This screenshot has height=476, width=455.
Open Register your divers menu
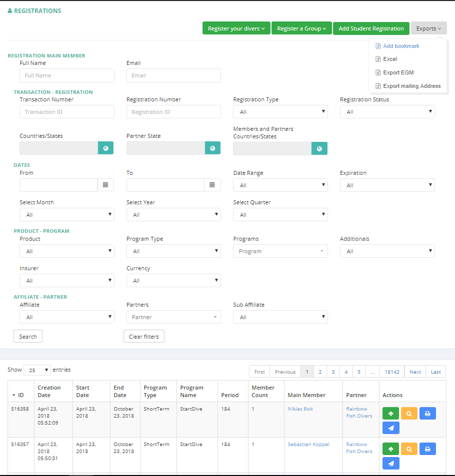pos(236,28)
